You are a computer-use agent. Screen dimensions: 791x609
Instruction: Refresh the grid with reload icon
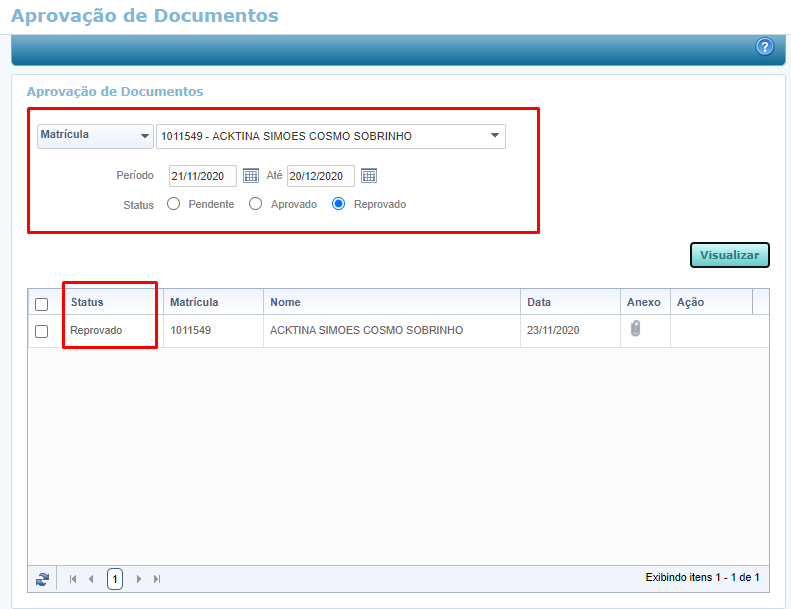point(42,578)
